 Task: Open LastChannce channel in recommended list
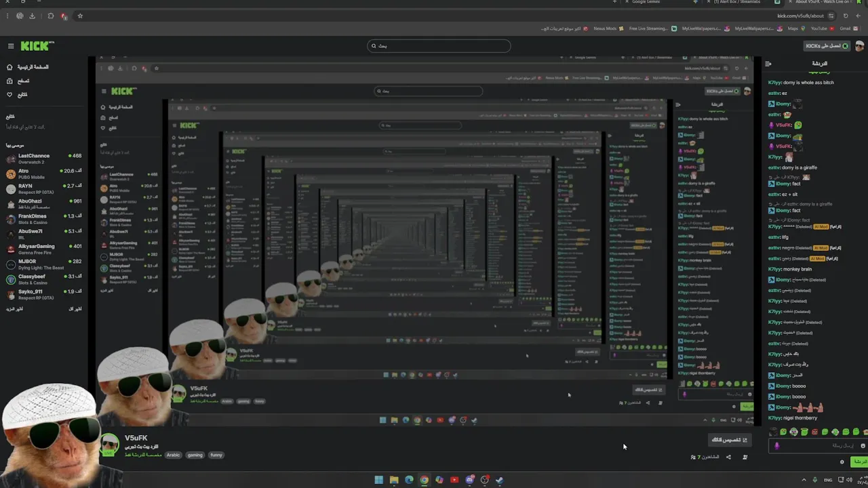[43, 159]
